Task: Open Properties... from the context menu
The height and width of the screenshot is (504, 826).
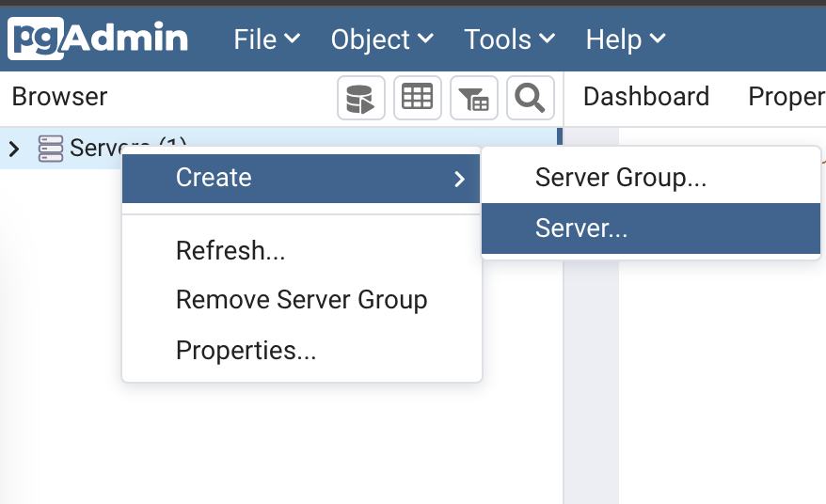Action: pyautogui.click(x=302, y=350)
